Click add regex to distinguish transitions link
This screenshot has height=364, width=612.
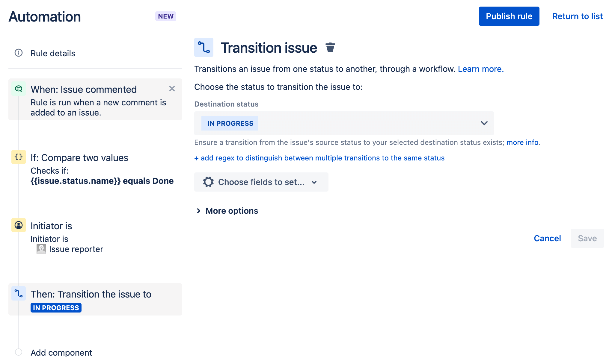319,158
